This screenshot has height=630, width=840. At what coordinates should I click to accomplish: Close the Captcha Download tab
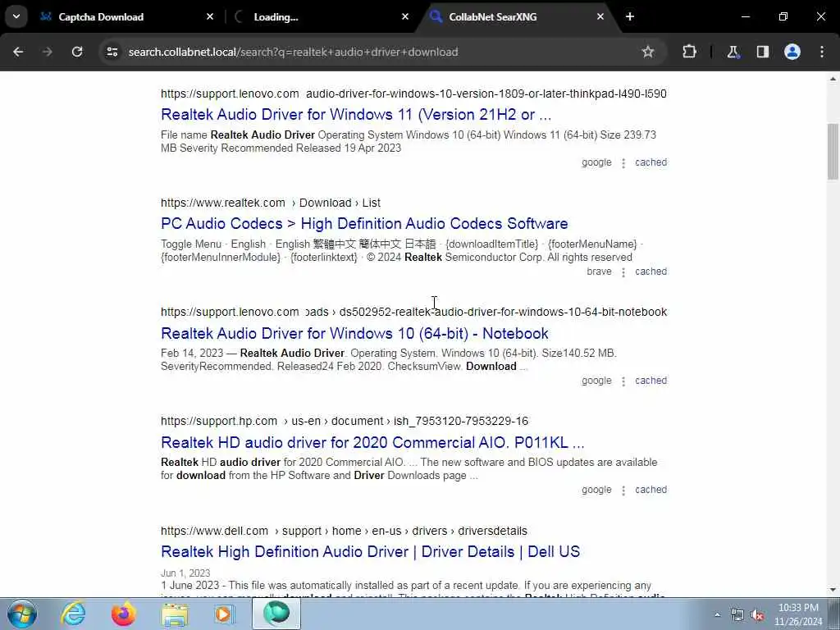coord(210,16)
